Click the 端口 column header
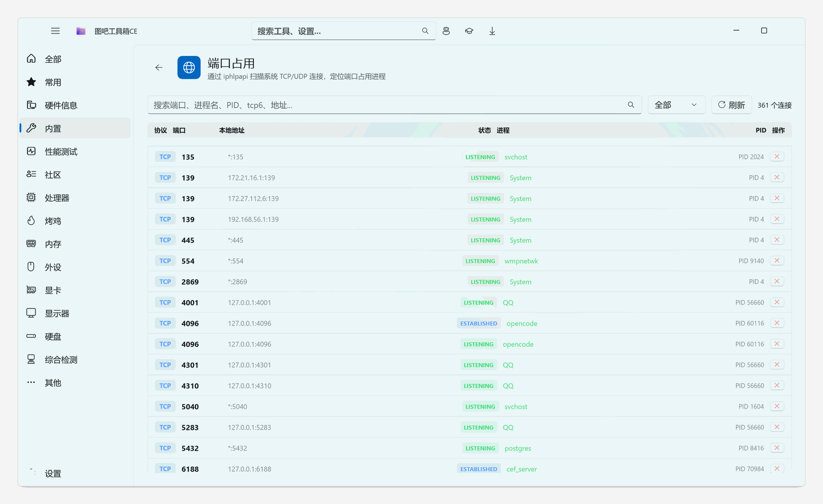823x504 pixels. coord(179,130)
